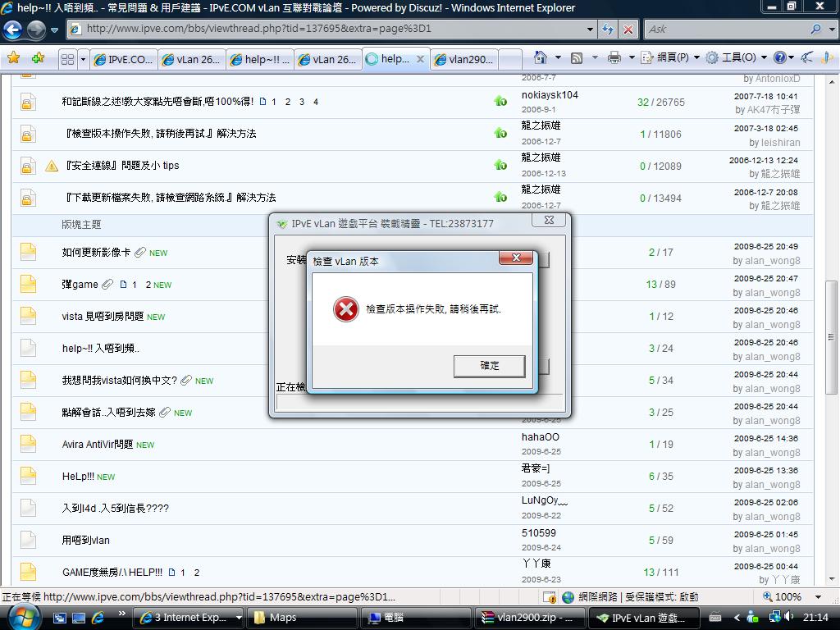Click the Print icon in the toolbar
Screen dimensions: 840x630
614,57
